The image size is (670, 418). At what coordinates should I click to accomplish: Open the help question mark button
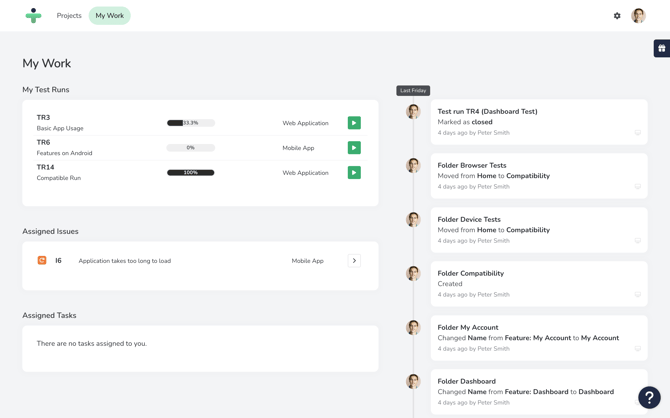coord(649,397)
